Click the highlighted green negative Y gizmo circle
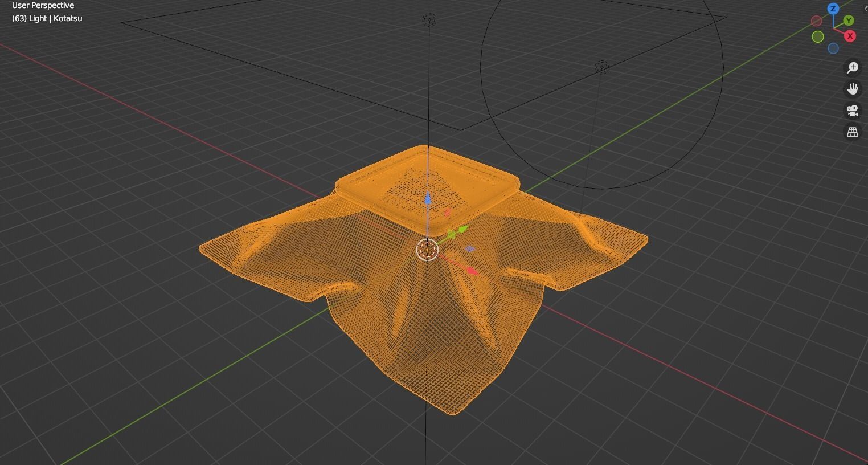Image resolution: width=868 pixels, height=465 pixels. (818, 37)
